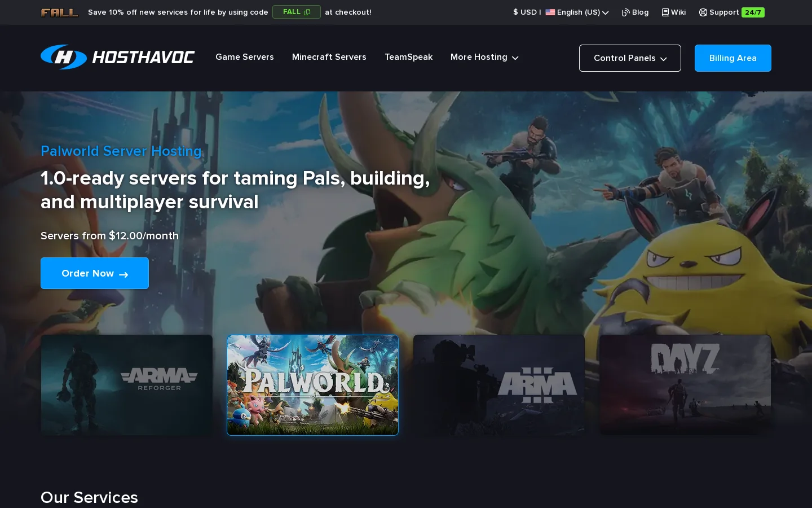Click the Order Now button
Viewport: 812px width, 508px height.
95,273
